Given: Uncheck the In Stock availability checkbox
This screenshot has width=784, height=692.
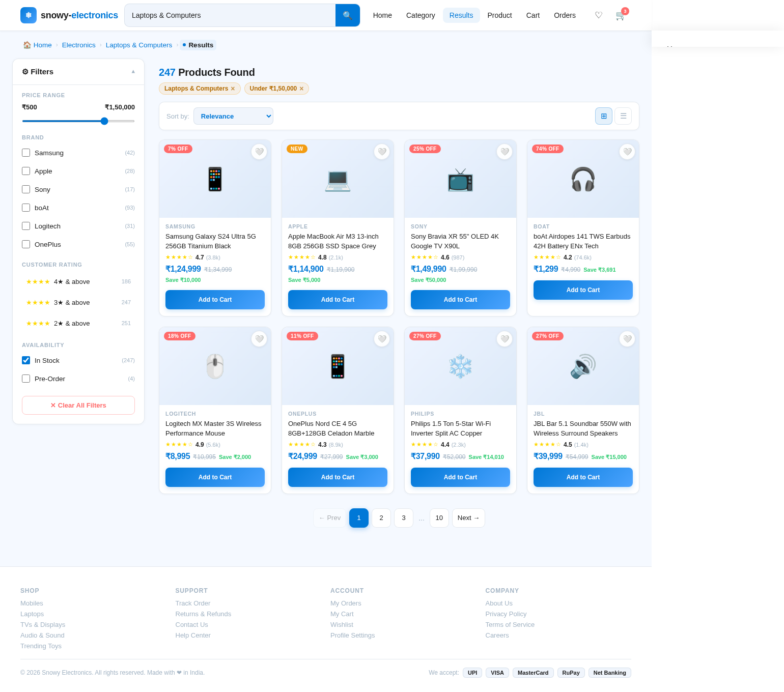Looking at the screenshot, I should pyautogui.click(x=26, y=360).
